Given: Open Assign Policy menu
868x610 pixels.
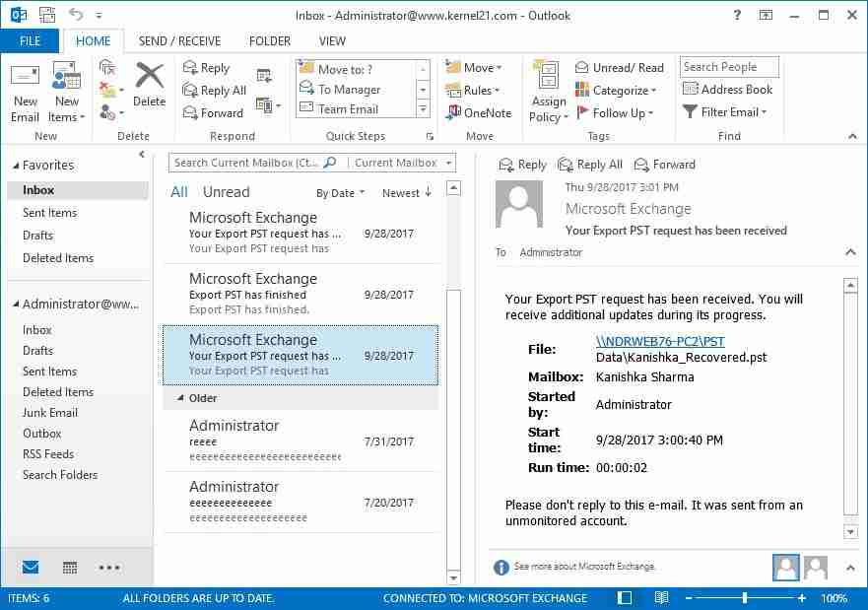Looking at the screenshot, I should (548, 92).
